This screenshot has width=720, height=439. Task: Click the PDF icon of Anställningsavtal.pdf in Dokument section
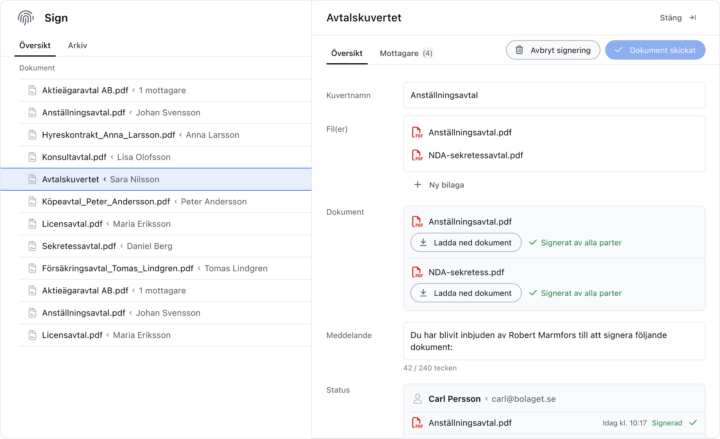tap(417, 222)
